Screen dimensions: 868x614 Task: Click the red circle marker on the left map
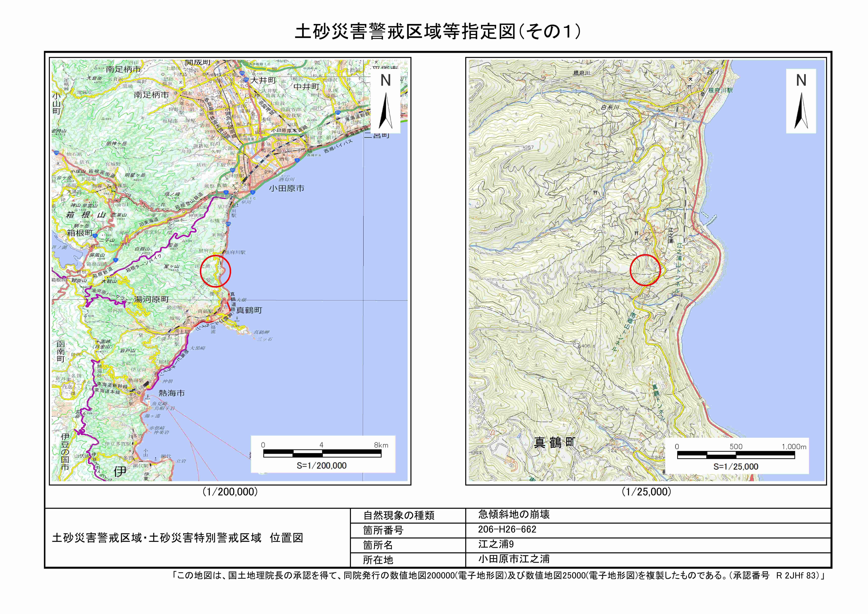point(215,271)
